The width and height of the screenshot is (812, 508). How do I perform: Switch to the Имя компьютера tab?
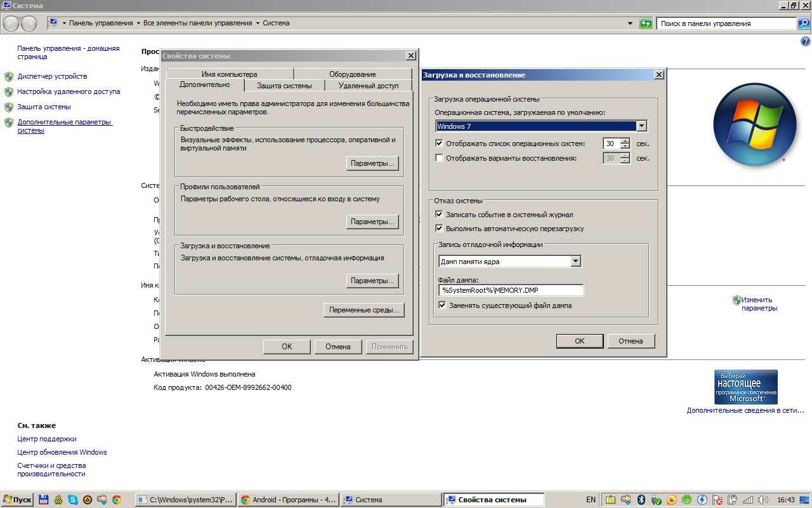(230, 74)
